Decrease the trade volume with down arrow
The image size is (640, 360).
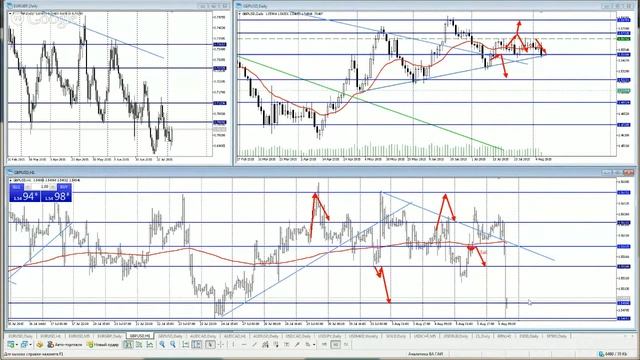click(x=29, y=187)
